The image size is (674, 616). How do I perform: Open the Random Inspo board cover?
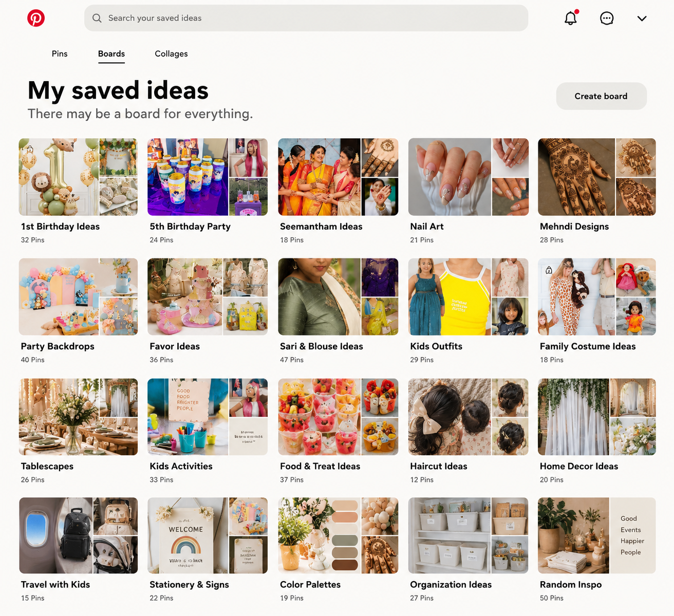[597, 535]
